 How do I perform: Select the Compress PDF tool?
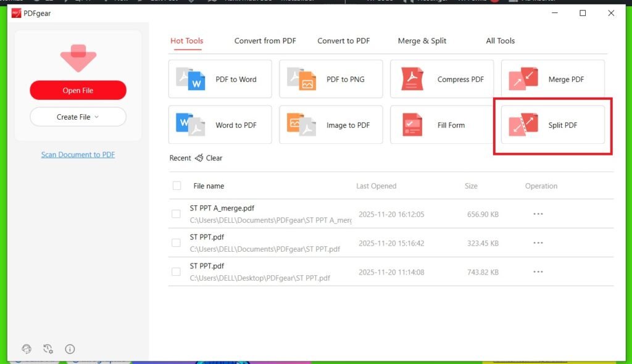[x=442, y=79]
